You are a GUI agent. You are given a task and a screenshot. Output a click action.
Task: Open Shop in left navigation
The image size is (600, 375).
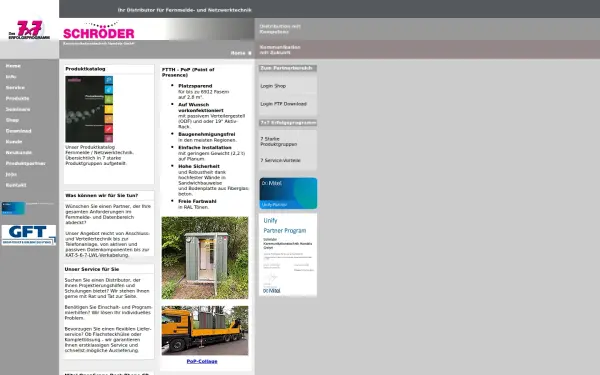point(12,120)
